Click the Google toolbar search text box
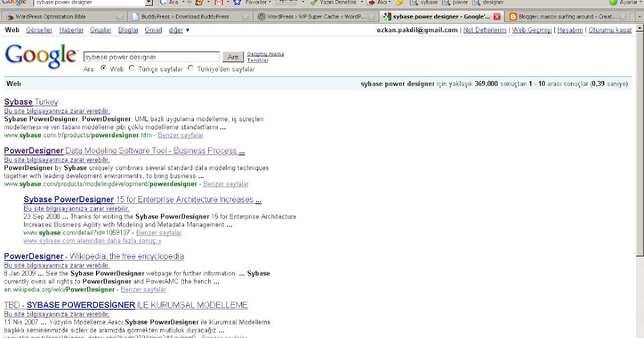 coord(89,2)
